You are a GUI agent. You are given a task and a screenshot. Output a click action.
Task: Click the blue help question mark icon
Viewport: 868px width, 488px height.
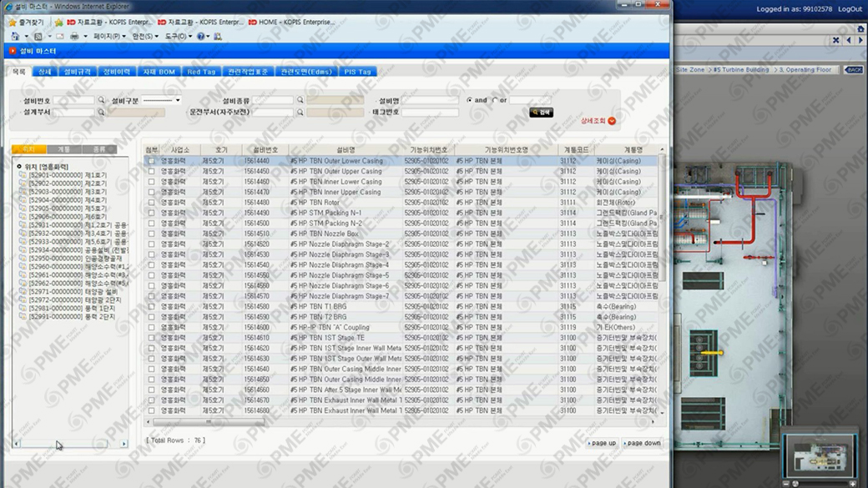[200, 37]
